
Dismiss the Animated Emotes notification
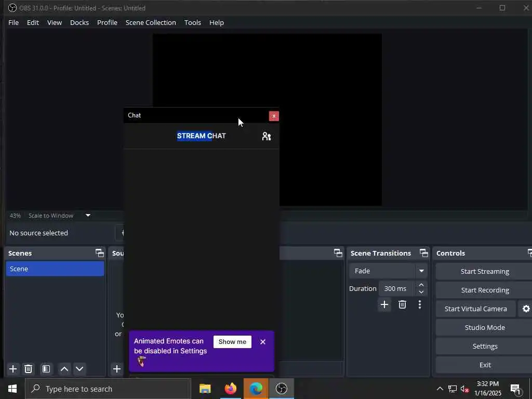(x=262, y=342)
